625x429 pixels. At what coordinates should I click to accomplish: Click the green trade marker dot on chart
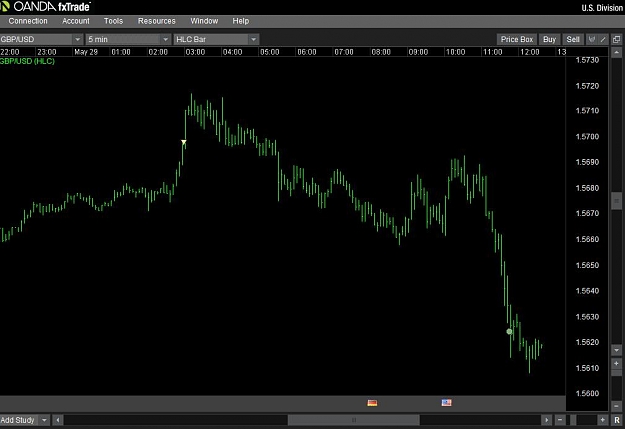coord(509,331)
